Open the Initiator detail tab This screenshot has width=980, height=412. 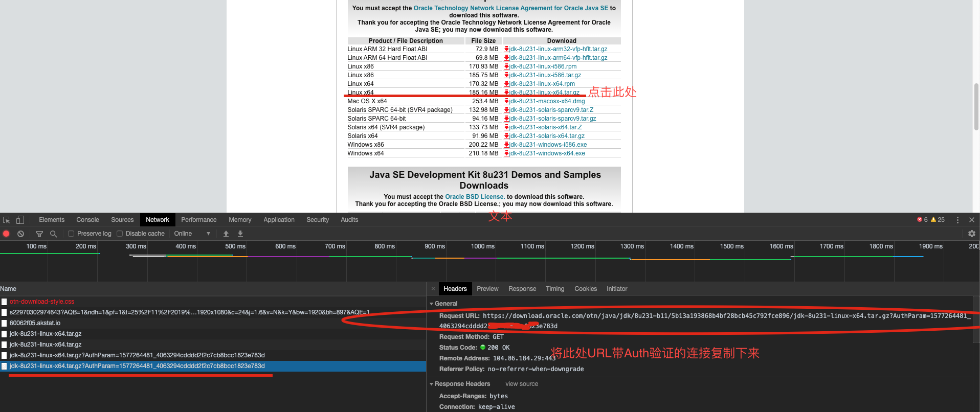click(x=617, y=289)
